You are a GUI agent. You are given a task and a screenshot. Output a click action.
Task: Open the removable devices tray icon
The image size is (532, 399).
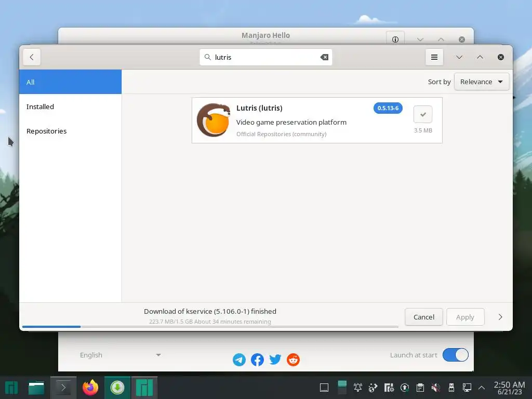tap(451, 388)
